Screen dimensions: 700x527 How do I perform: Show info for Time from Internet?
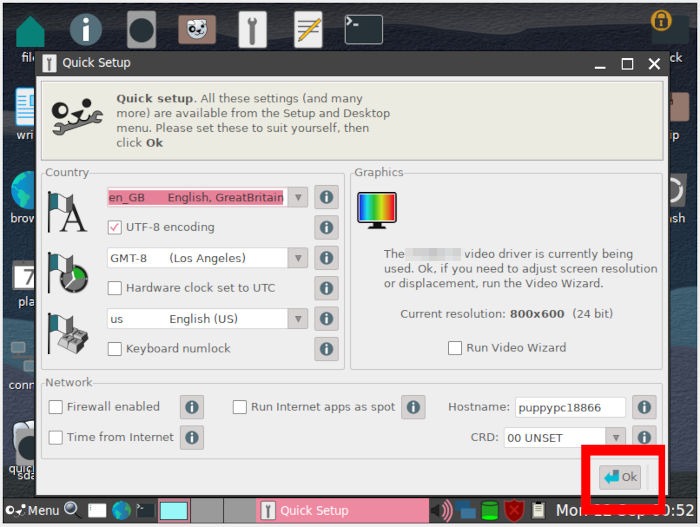tap(192, 437)
